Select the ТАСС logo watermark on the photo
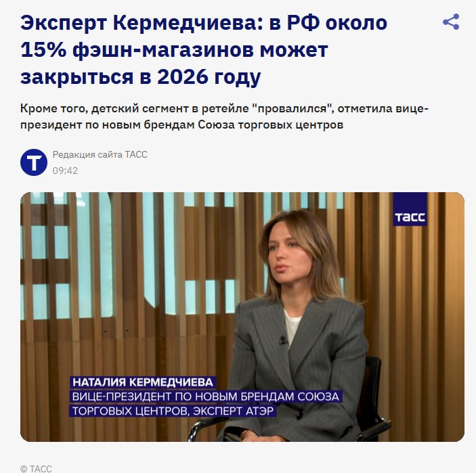This screenshot has height=473, width=476. (410, 209)
